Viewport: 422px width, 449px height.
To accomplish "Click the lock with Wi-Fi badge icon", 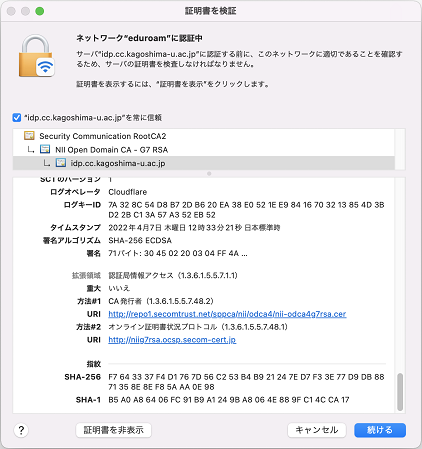I will 36,56.
